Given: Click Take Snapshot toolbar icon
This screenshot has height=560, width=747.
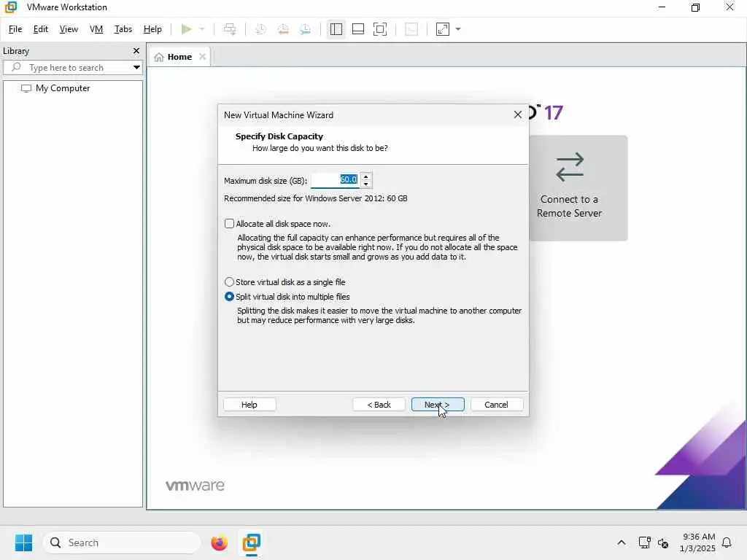Looking at the screenshot, I should 260,29.
